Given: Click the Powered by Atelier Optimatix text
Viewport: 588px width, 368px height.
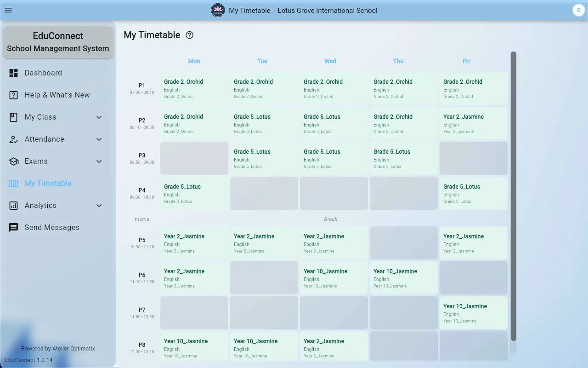Looking at the screenshot, I should tap(58, 349).
